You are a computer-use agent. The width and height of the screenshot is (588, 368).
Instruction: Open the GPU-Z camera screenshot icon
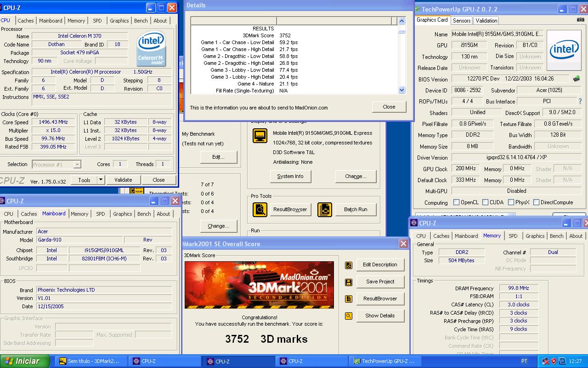pos(580,20)
